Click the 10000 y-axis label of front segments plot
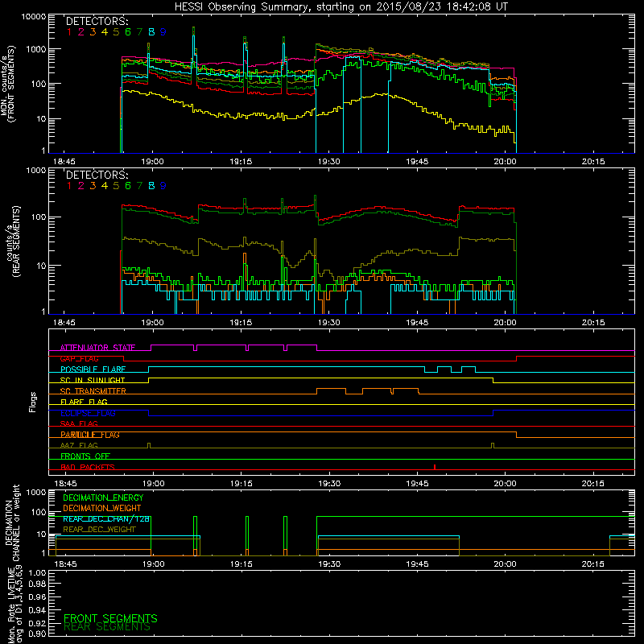This screenshot has height=644, width=644. coord(34,17)
